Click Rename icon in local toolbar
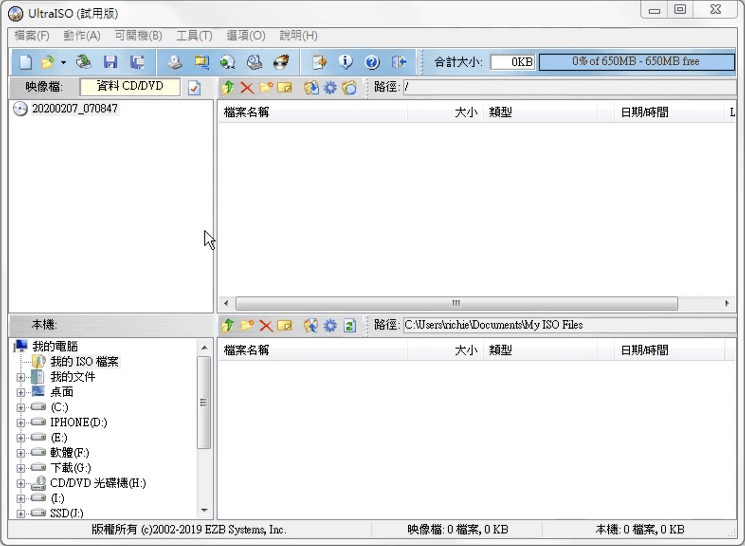This screenshot has width=745, height=546. point(285,325)
